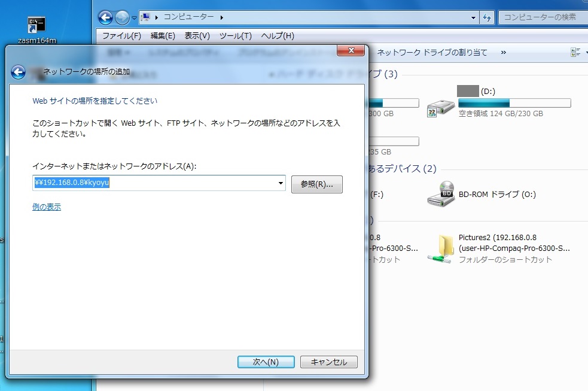The width and height of the screenshot is (588, 391).
Task: Click the 次へ(N) button
Action: click(x=266, y=362)
